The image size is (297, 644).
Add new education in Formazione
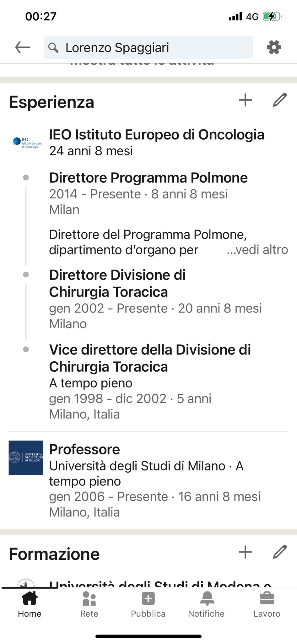pos(245,552)
